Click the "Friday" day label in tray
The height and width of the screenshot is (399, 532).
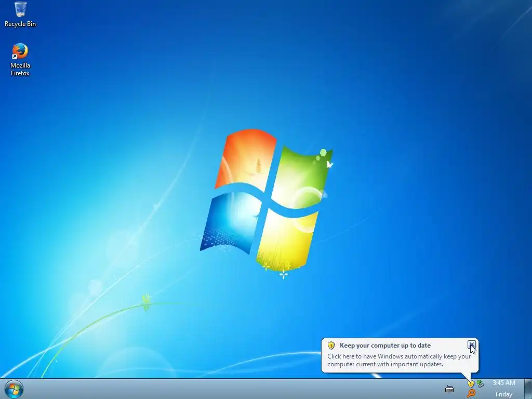pyautogui.click(x=504, y=394)
